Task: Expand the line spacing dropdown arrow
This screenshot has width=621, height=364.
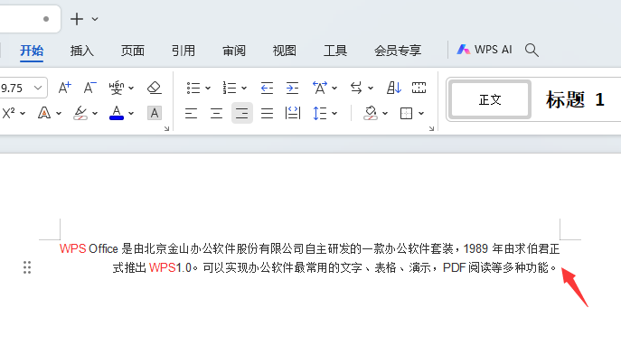Action: 334,114
